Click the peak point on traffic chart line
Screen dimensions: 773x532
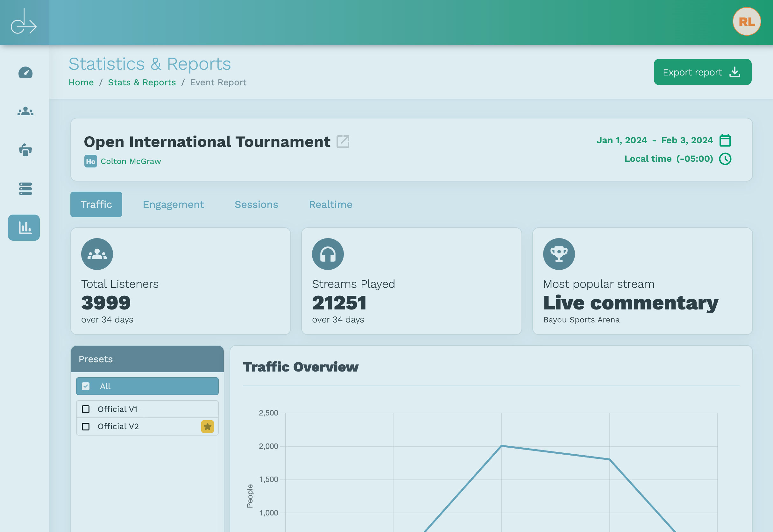(x=501, y=446)
